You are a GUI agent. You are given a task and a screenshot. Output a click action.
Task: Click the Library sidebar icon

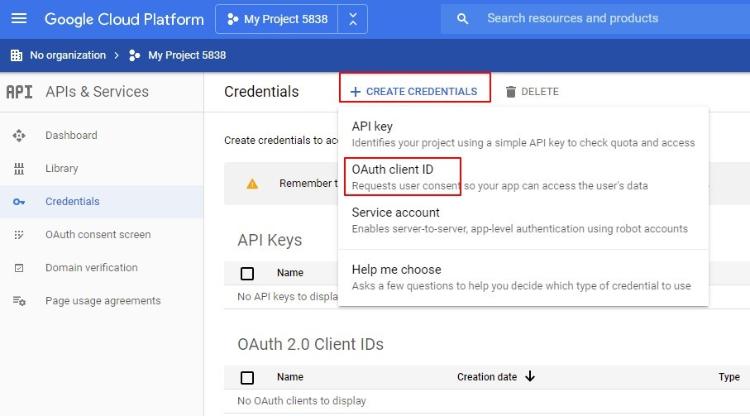(19, 169)
